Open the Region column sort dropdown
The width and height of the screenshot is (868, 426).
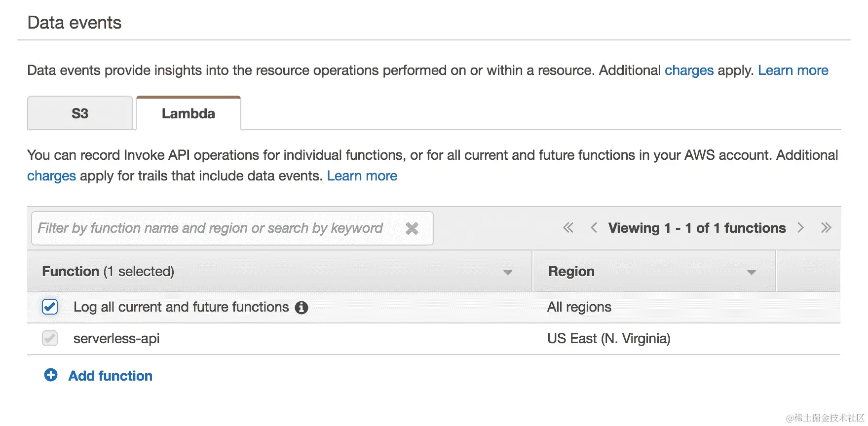coord(751,272)
